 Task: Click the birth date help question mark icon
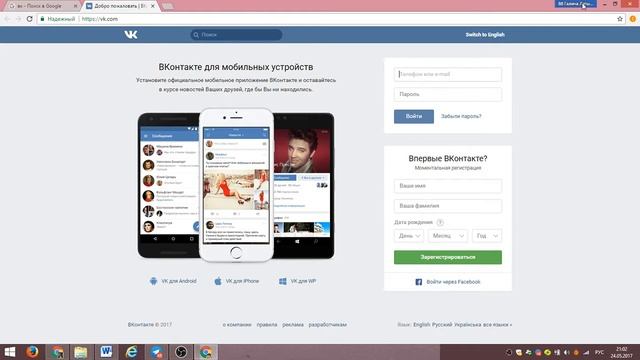pos(440,222)
